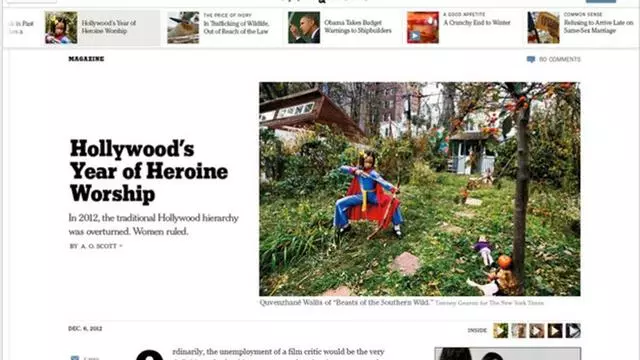Image resolution: width=640 pixels, height=360 pixels.
Task: Click the email share icon beside the article
Action: click(x=75, y=358)
